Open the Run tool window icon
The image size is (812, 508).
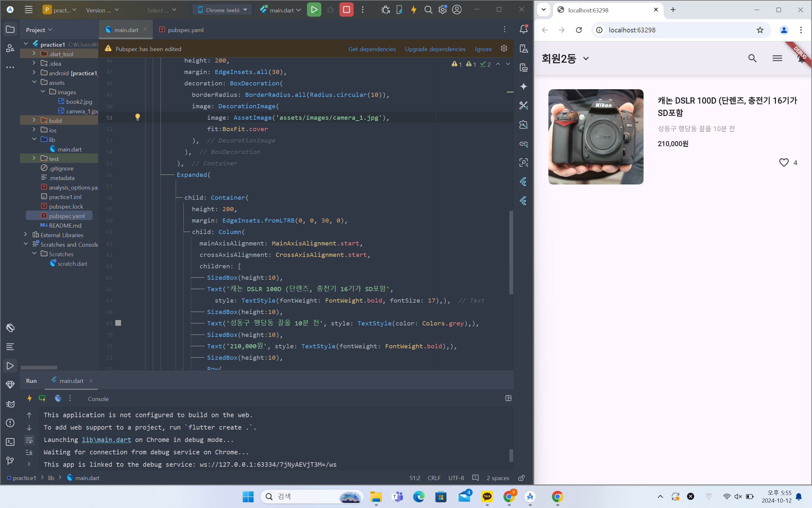tap(10, 366)
